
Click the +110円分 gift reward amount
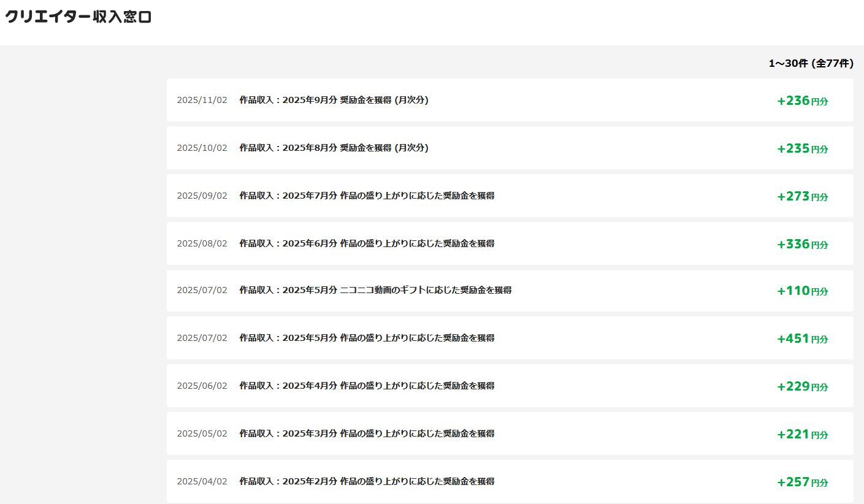click(802, 291)
